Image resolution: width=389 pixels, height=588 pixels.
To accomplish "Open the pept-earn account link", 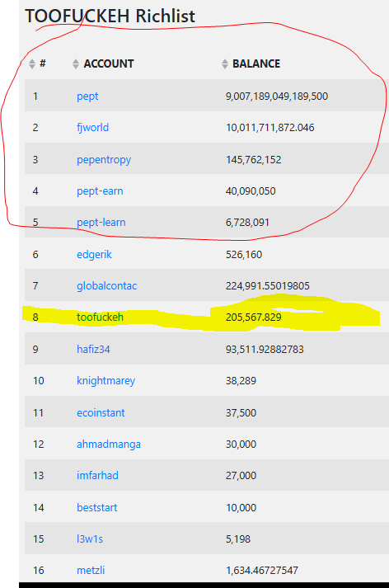I will pos(100,191).
